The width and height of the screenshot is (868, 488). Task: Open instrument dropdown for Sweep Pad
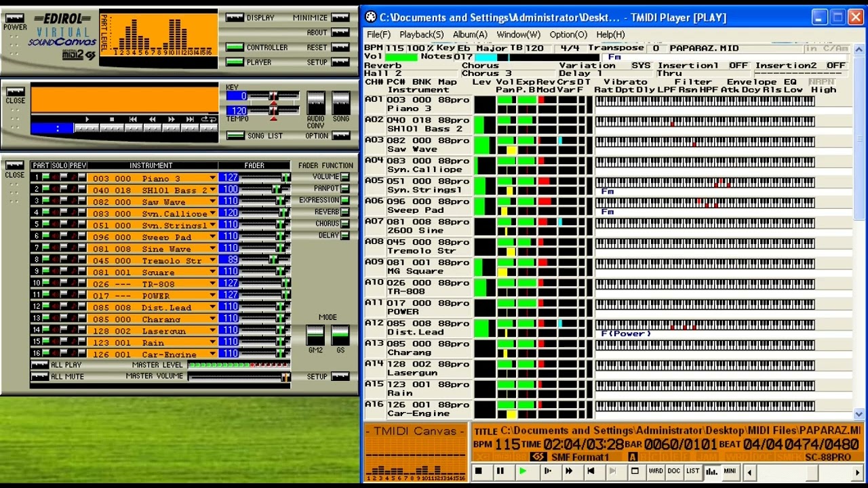pos(213,237)
